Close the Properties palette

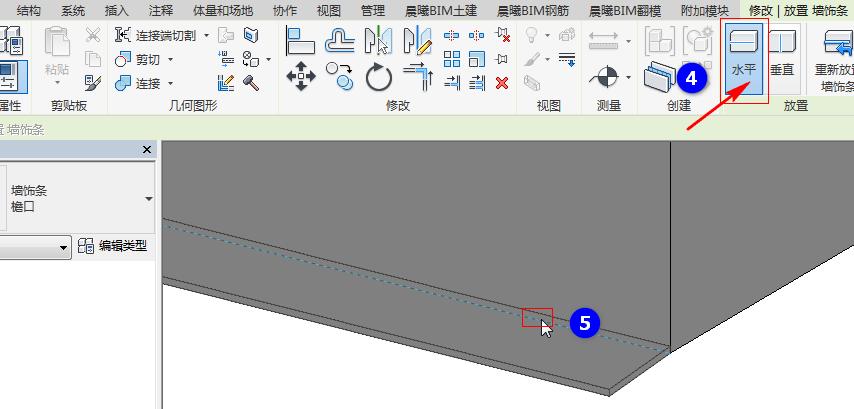(x=147, y=150)
